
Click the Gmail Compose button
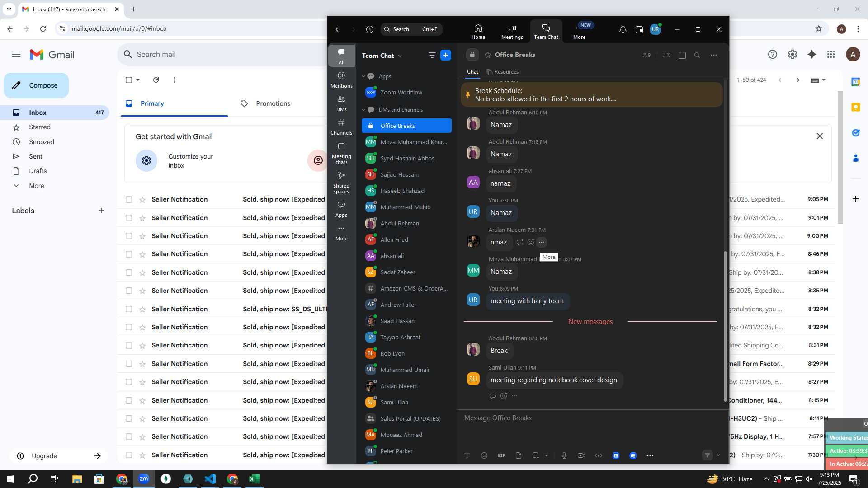[36, 85]
